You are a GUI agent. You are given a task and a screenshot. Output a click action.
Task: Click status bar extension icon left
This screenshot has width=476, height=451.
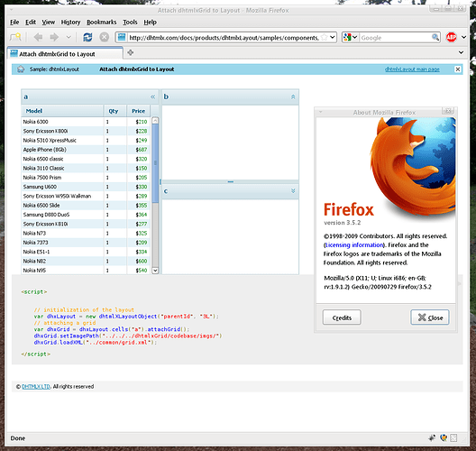coord(432,437)
